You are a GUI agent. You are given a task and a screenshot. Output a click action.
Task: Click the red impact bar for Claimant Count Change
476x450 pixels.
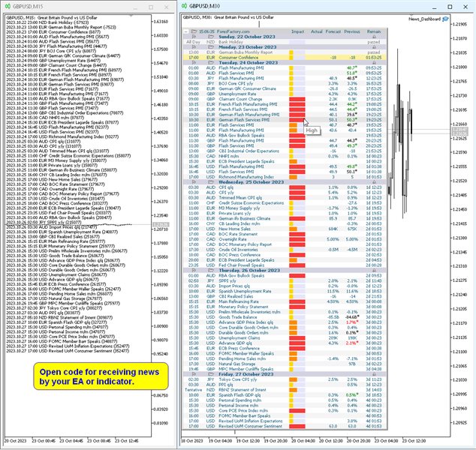click(297, 99)
